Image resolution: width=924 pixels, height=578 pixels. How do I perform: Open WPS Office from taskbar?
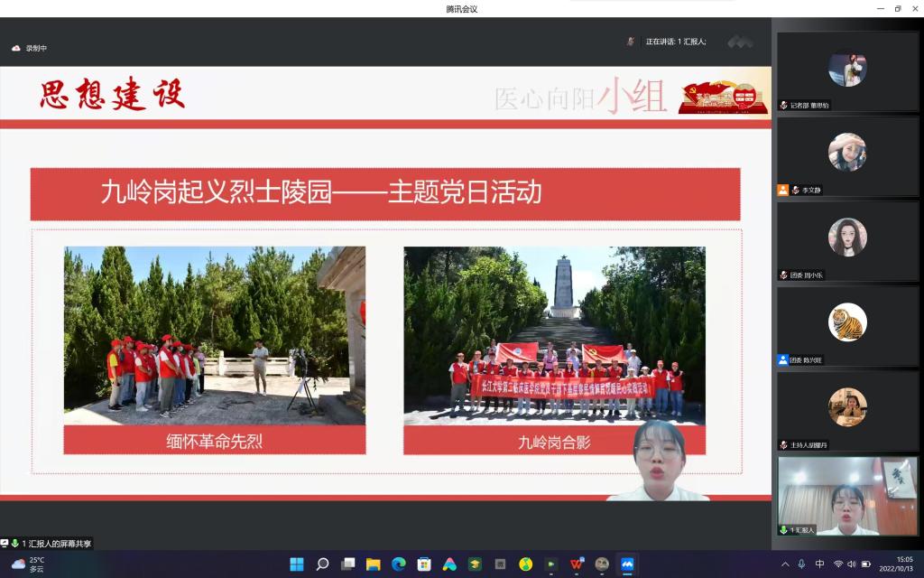click(x=577, y=564)
